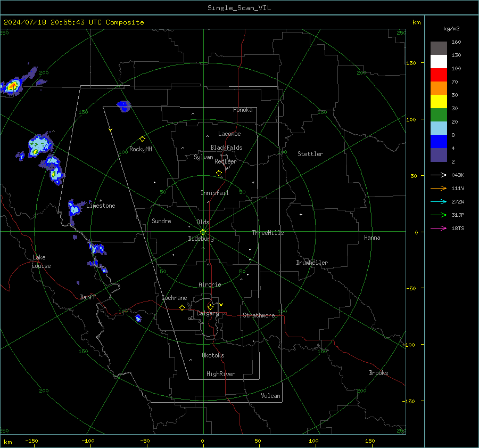Click the Cochrane label

click(174, 298)
